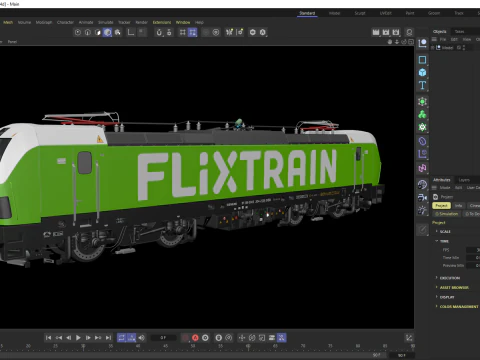Go to end of animation

click(x=108, y=338)
